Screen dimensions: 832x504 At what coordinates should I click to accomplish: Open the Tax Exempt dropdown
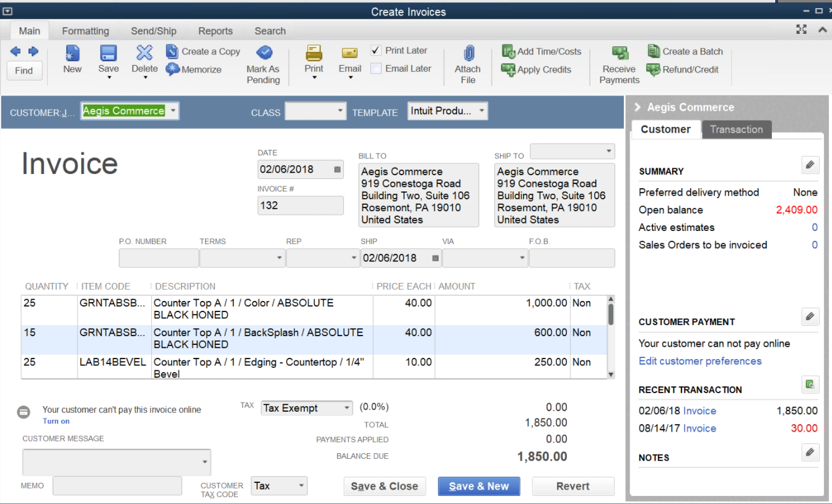[347, 408]
